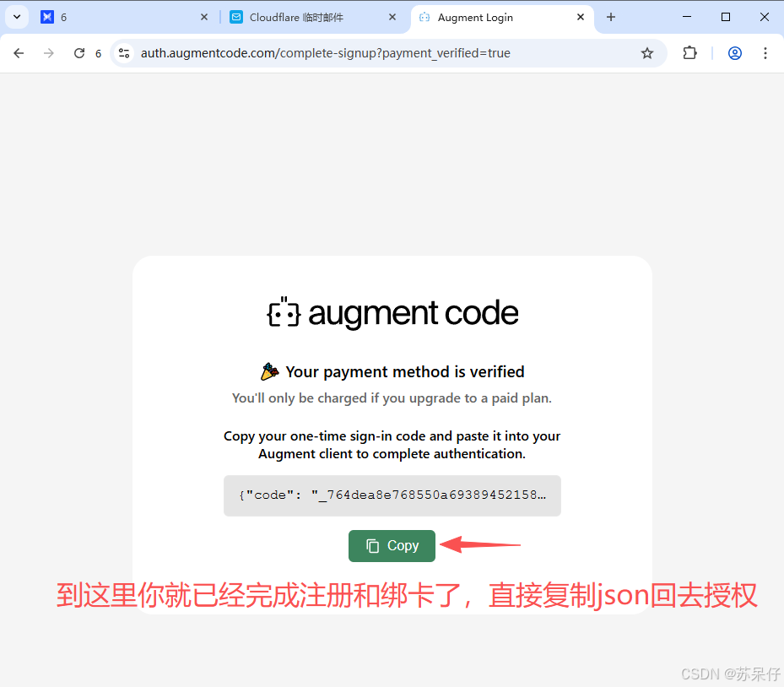Click the augment code logo
The width and height of the screenshot is (784, 687).
[392, 312]
